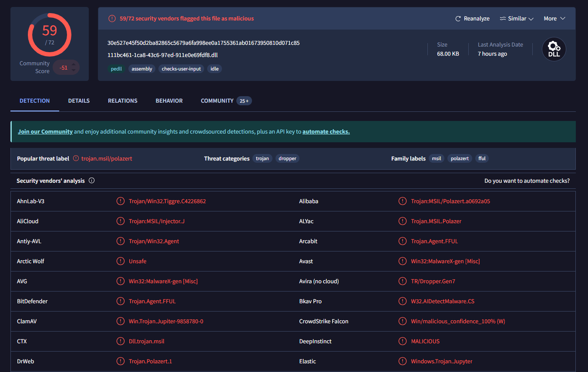Viewport: 588px width, 372px height.
Task: Click the file name ending in fdf8.dll
Action: pyautogui.click(x=162, y=55)
